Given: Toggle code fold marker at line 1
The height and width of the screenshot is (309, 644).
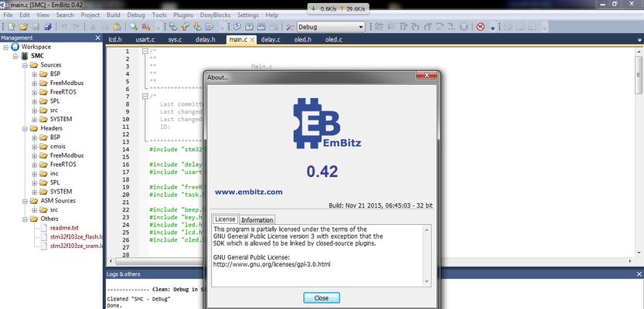Looking at the screenshot, I should (145, 51).
